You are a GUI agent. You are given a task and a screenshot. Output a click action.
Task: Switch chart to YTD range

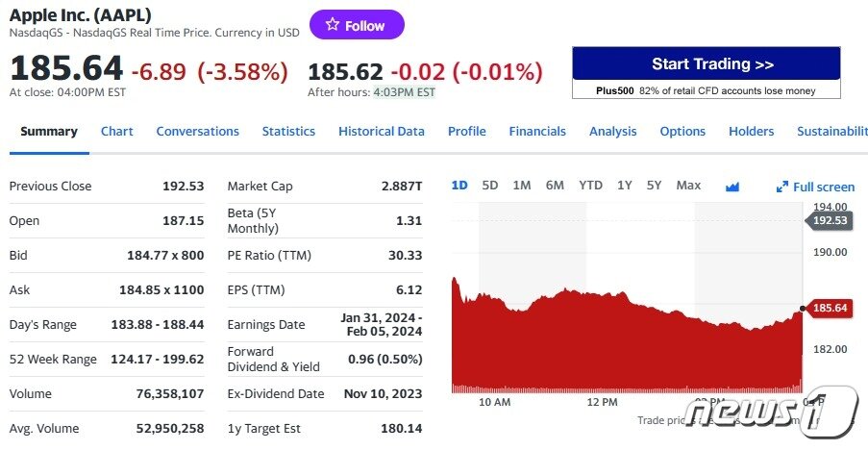(x=590, y=186)
